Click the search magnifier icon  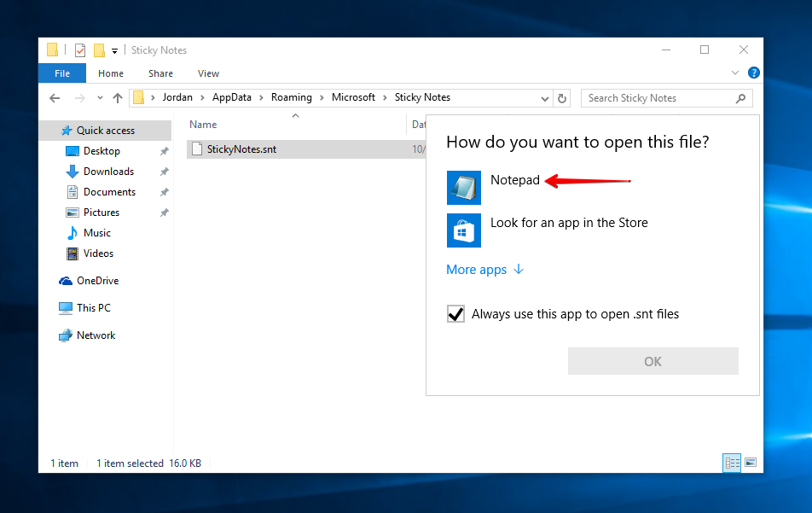coord(740,98)
